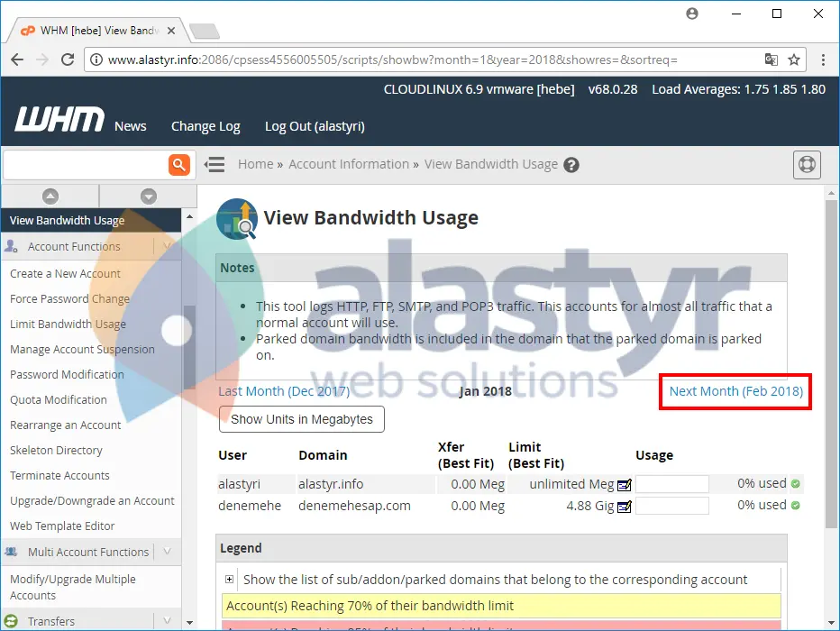Viewport: 840px width, 631px height.
Task: Open Rearrange an Account
Action: pyautogui.click(x=66, y=425)
